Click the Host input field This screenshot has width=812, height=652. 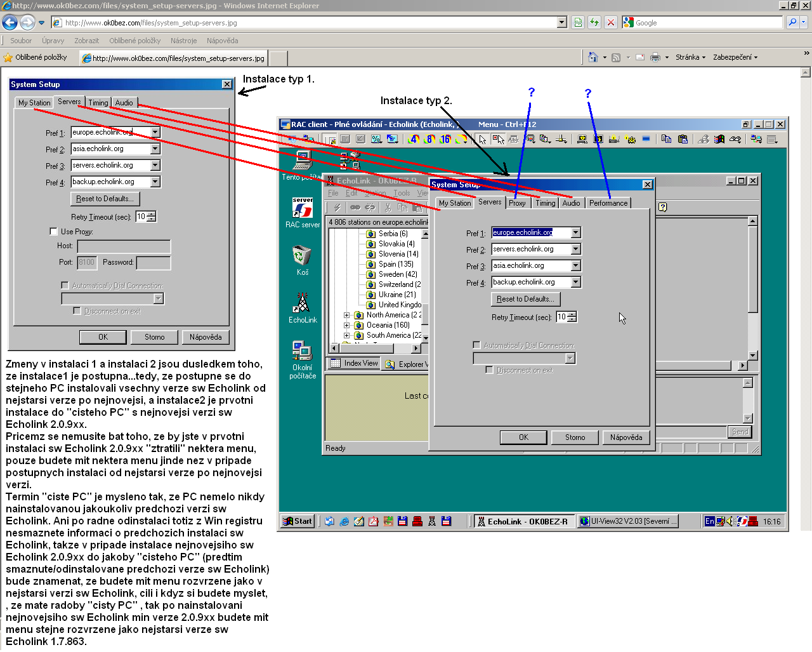pyautogui.click(x=124, y=246)
